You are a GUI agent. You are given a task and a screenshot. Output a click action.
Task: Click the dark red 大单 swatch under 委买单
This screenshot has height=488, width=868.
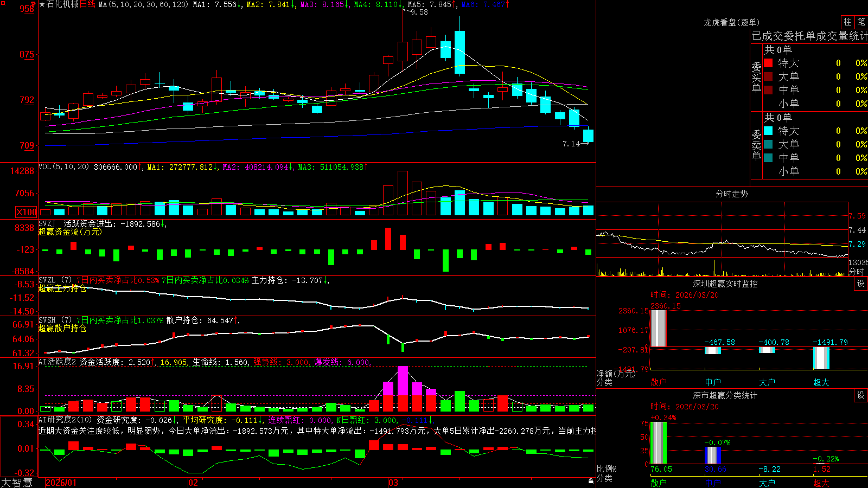coord(768,76)
